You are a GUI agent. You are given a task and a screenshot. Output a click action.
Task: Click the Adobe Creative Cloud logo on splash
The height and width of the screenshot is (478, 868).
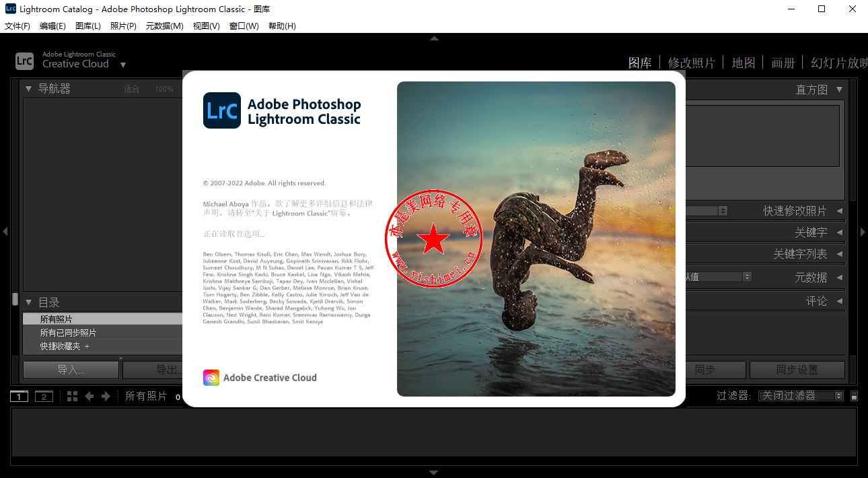click(211, 378)
